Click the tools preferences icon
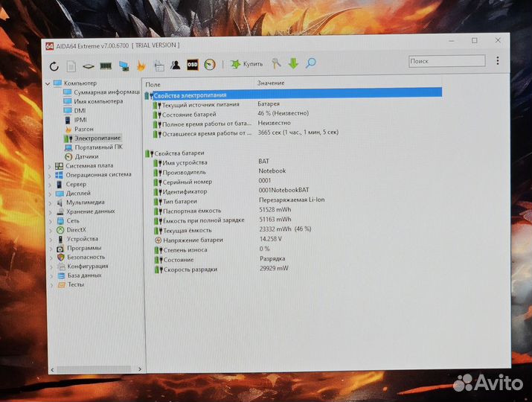 [276, 63]
